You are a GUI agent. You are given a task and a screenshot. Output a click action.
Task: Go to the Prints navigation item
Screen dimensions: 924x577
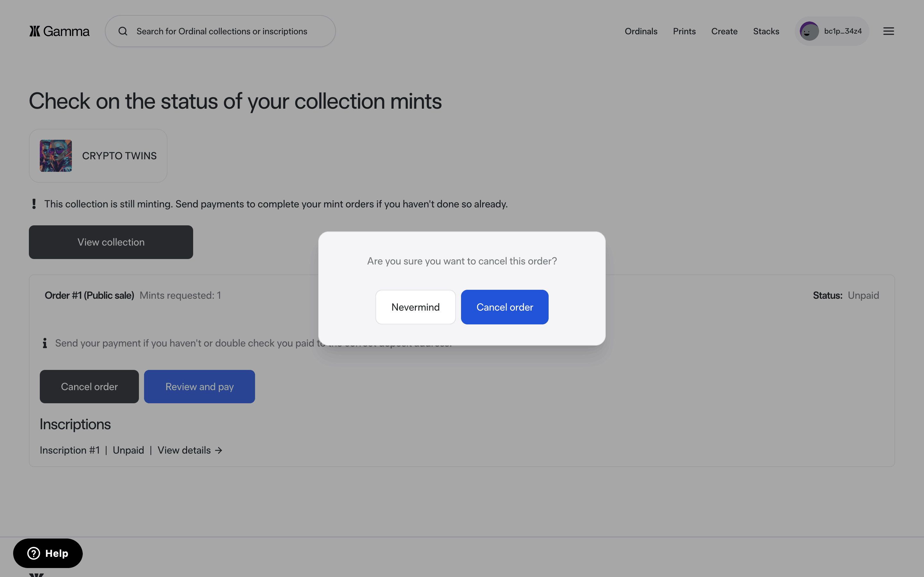click(x=684, y=31)
